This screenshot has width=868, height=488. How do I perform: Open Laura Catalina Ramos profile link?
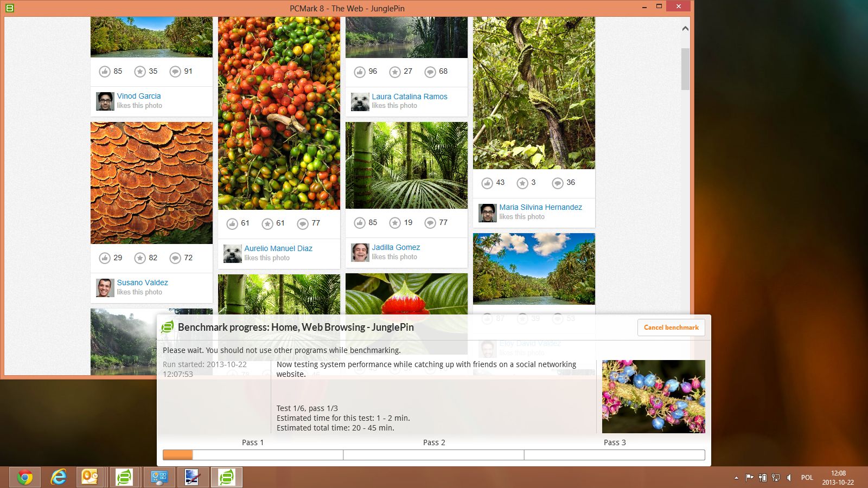tap(410, 97)
